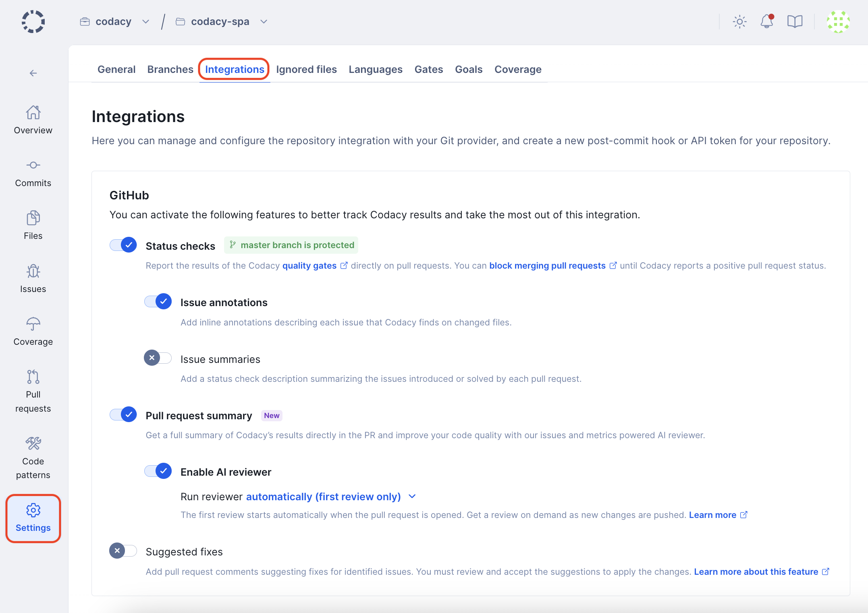Select the Commits icon in the sidebar
Viewport: 868px width, 613px height.
[x=33, y=173]
